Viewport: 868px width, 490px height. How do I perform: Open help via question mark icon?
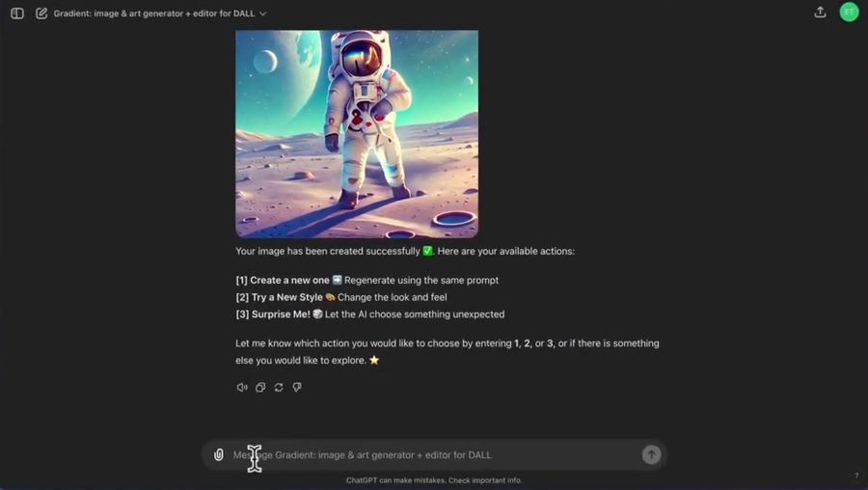point(856,476)
